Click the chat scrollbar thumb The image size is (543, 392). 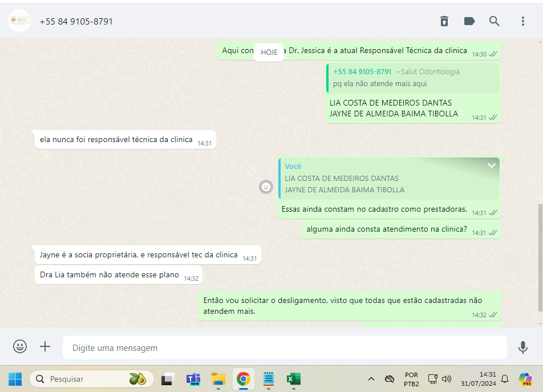[540, 258]
